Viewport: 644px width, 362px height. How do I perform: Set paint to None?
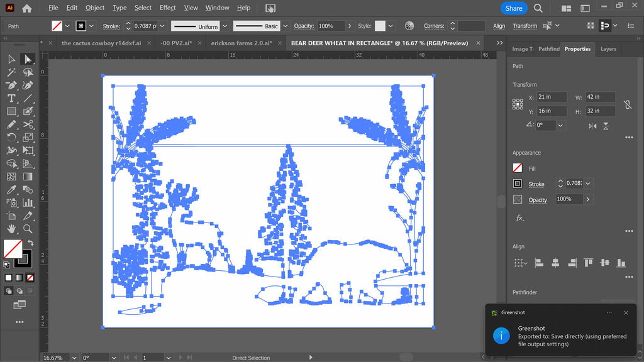pos(30,278)
